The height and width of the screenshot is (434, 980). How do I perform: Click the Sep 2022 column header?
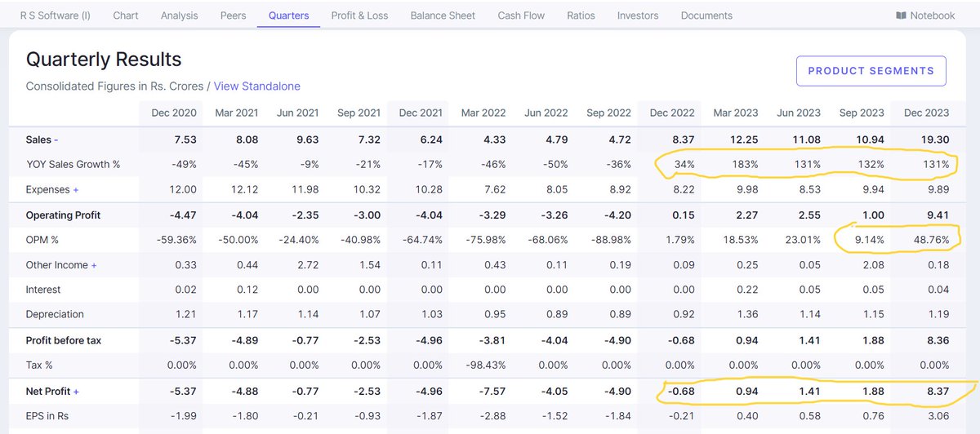click(x=609, y=113)
